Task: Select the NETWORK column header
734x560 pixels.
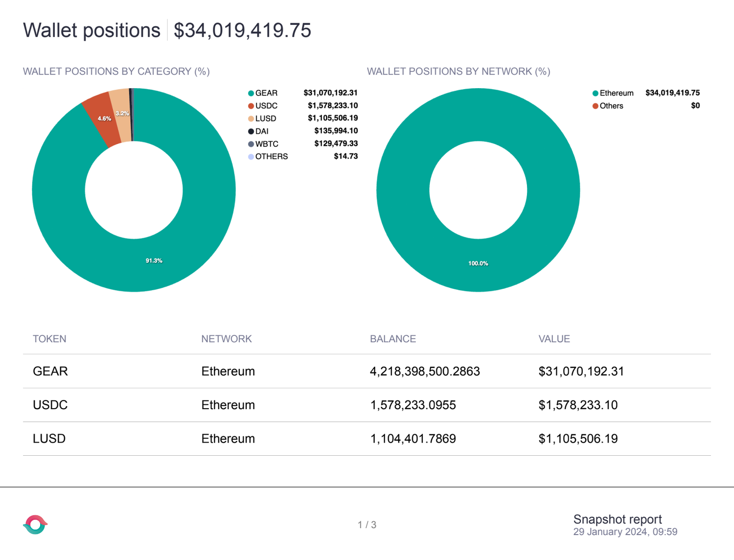Action: point(226,339)
